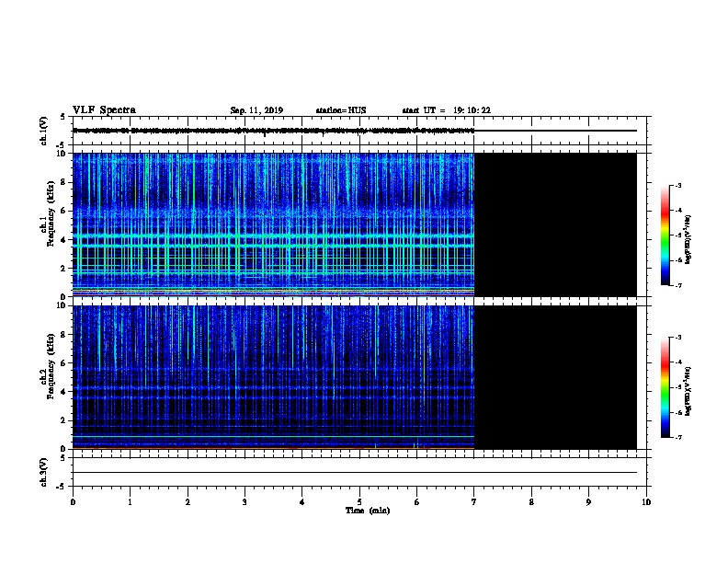
Task: Click the "-3" label on ch.1 colorbar
Action: [x=677, y=185]
